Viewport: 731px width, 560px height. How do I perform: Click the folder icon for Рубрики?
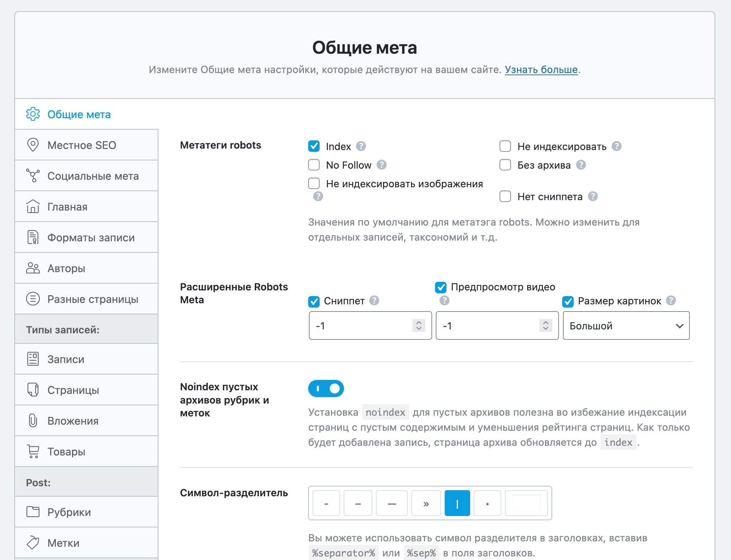[33, 512]
